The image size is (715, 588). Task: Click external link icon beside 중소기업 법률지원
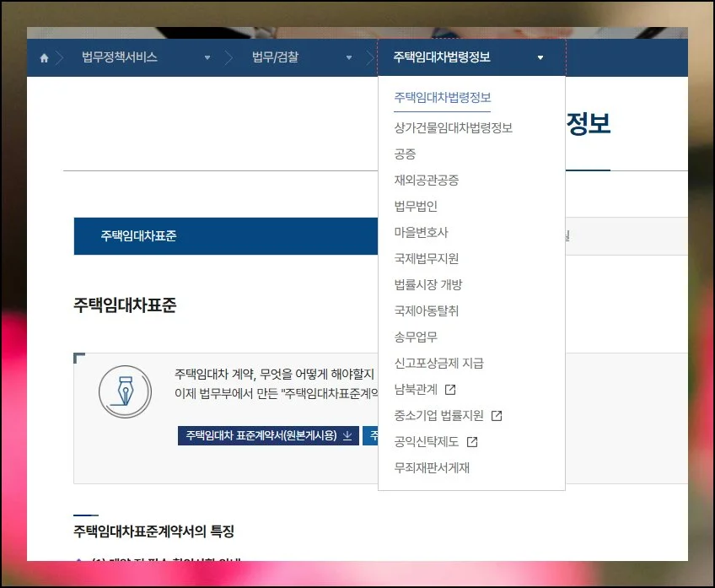[x=497, y=416]
